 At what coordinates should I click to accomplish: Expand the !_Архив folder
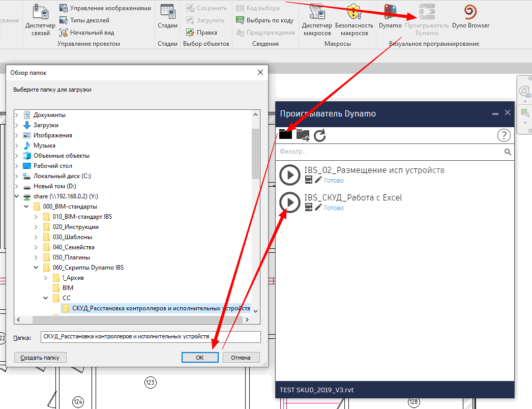tap(45, 278)
